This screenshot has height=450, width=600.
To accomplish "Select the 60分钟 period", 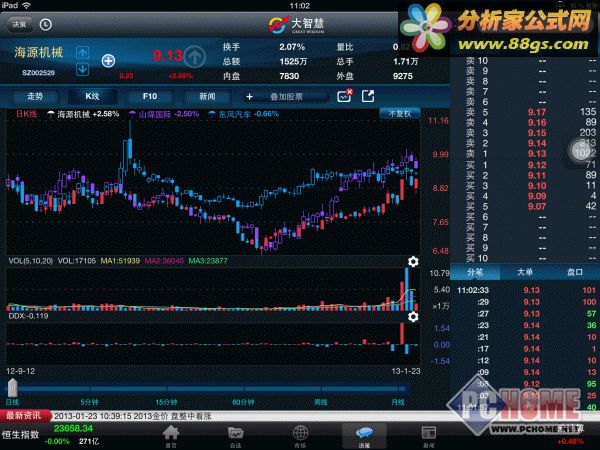I will pos(243,402).
